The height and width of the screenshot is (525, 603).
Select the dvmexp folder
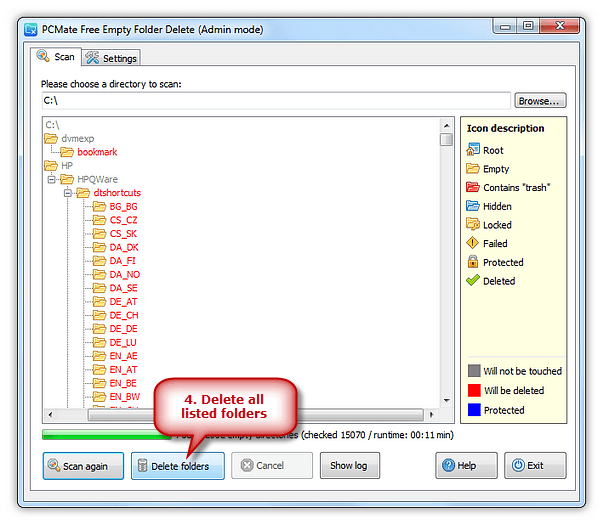tap(77, 138)
